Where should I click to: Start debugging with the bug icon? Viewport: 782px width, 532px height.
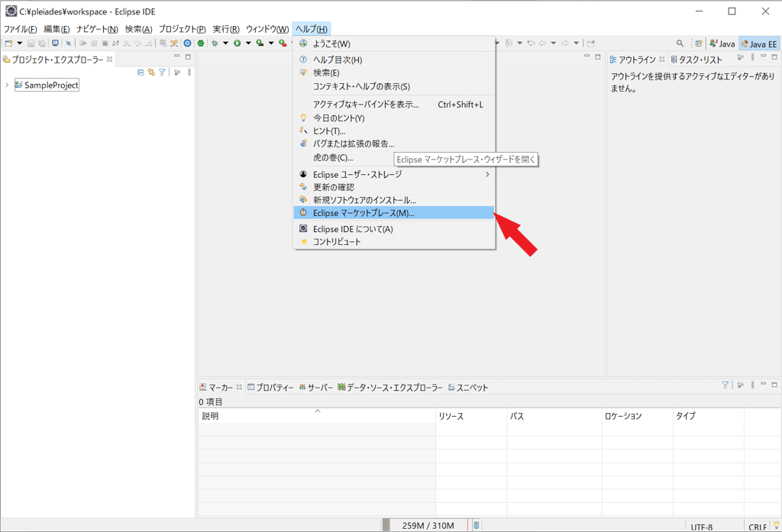(x=214, y=44)
